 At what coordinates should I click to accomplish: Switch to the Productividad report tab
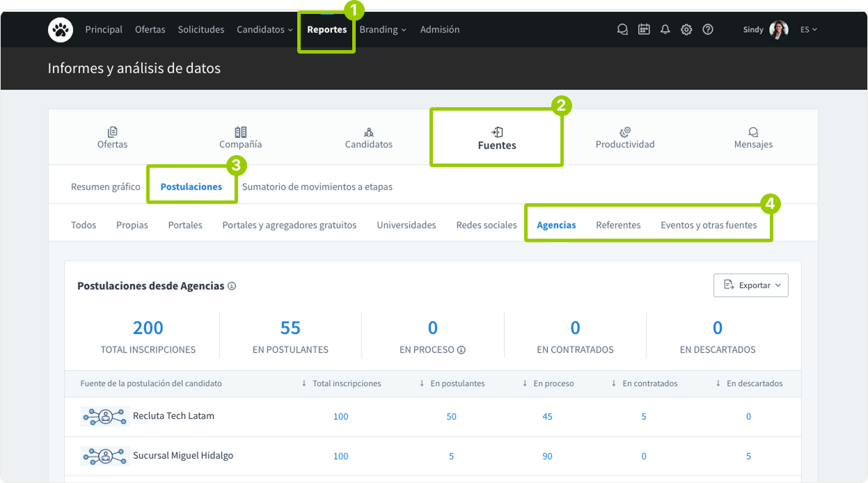point(624,138)
